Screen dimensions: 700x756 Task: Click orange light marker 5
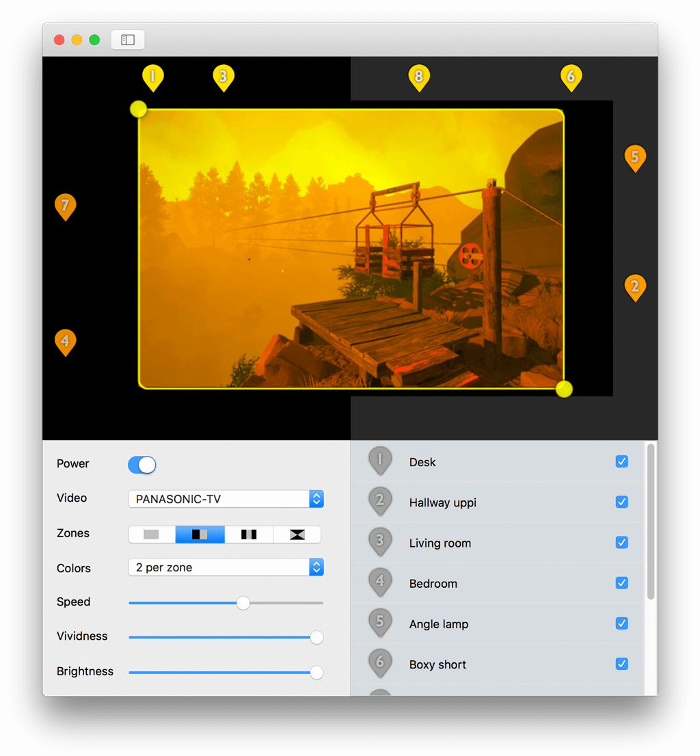coord(635,158)
